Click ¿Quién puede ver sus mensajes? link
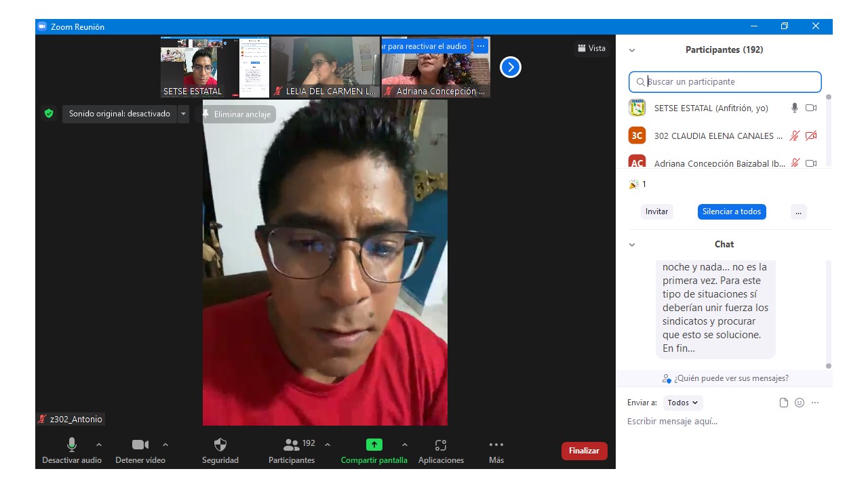 click(726, 378)
